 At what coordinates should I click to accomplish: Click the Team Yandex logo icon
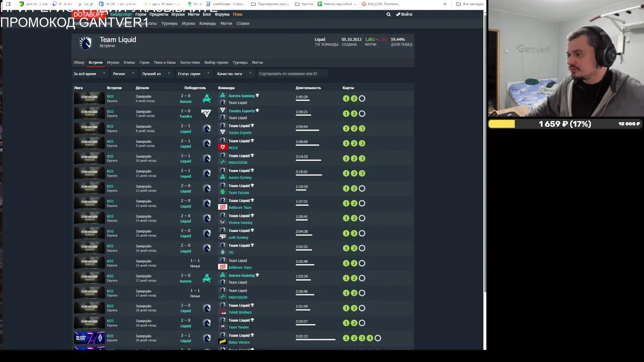(222, 327)
